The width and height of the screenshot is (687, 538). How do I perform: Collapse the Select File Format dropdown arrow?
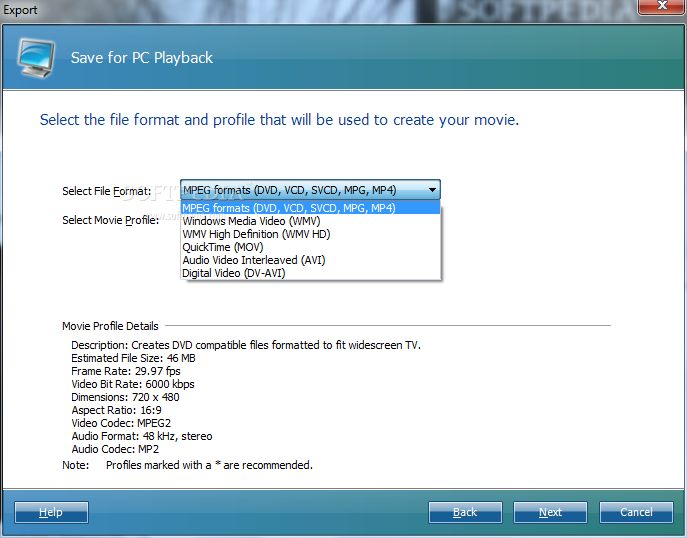click(432, 190)
